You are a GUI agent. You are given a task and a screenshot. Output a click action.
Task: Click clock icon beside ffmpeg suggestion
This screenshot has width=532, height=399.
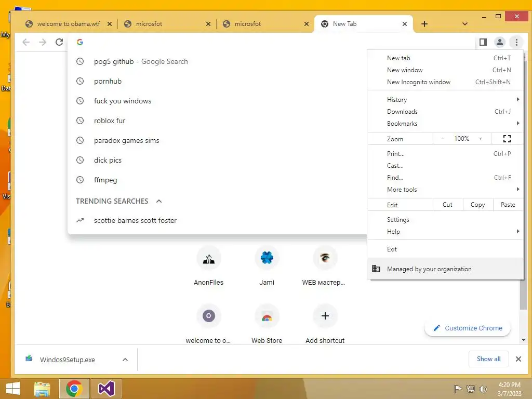[x=80, y=180]
